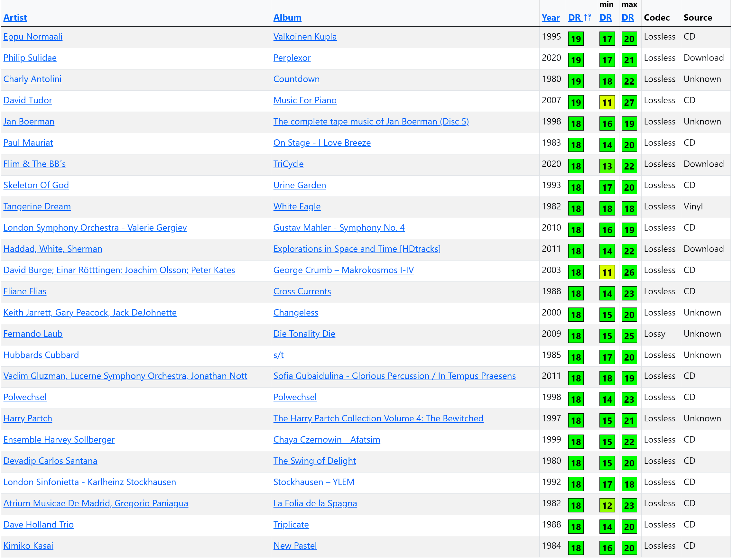Screen dimensions: 733x560
Task: Open London Sinfonietta - Karlheinz Stockhausen artist
Action: (89, 482)
